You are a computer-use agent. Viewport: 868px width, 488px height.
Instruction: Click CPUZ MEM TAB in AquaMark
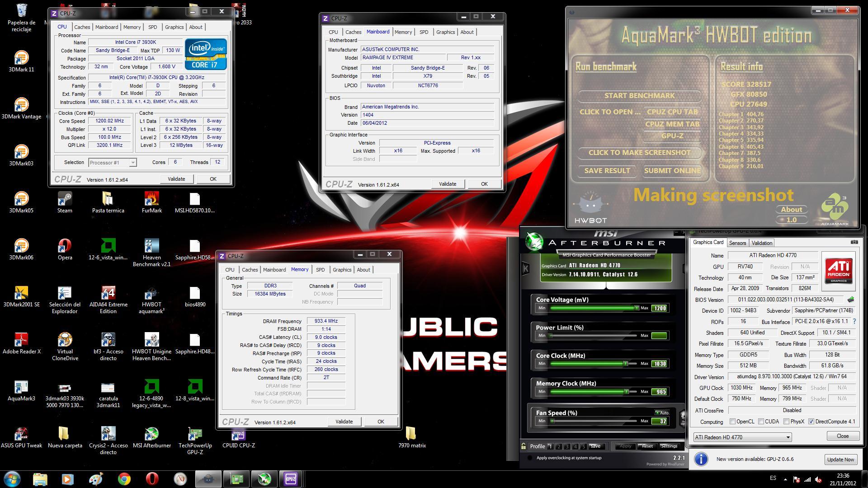(672, 124)
